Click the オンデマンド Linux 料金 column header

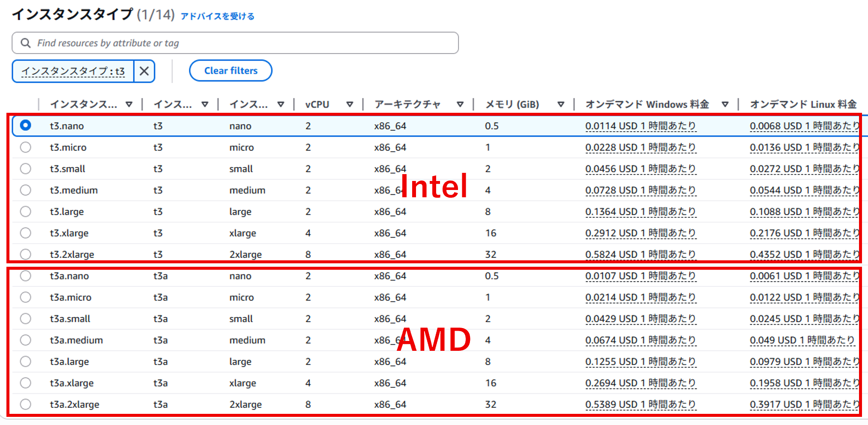click(x=803, y=104)
